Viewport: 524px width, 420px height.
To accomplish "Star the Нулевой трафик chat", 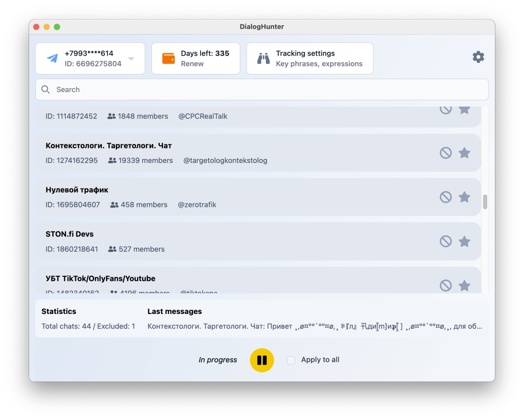I will (464, 197).
